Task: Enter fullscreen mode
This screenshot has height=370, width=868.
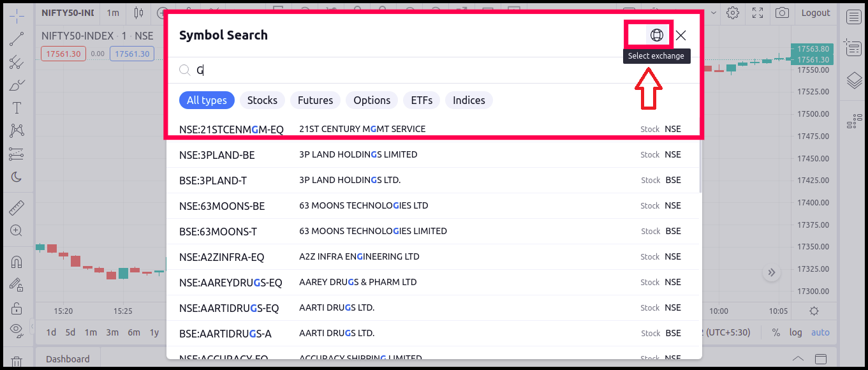Action: [x=758, y=13]
